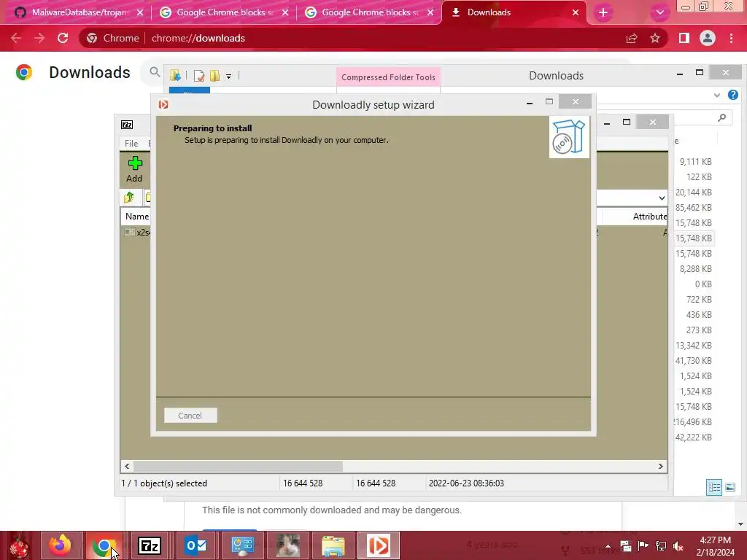747x560 pixels.
Task: Expand the 7-Zip address path dropdown
Action: [662, 198]
